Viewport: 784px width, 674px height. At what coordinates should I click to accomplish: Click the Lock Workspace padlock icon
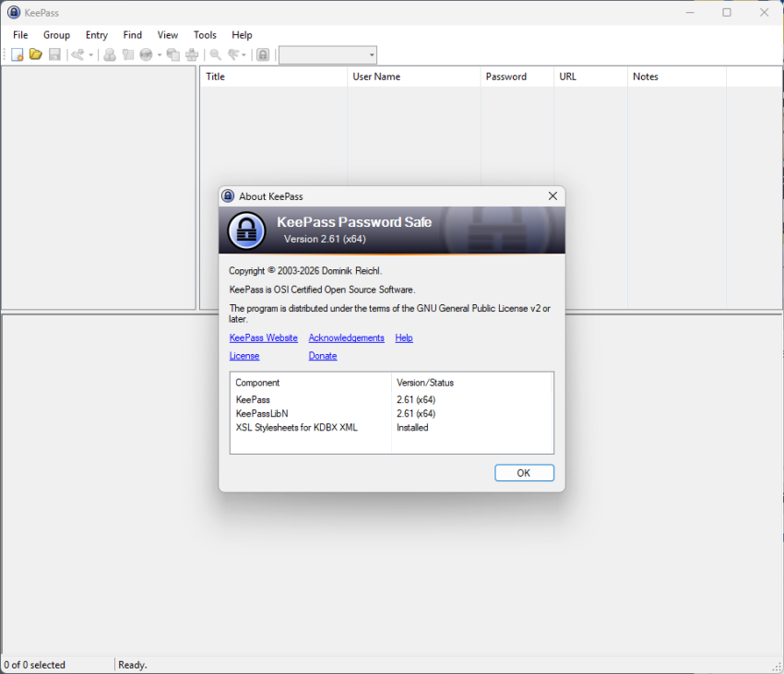coord(263,55)
